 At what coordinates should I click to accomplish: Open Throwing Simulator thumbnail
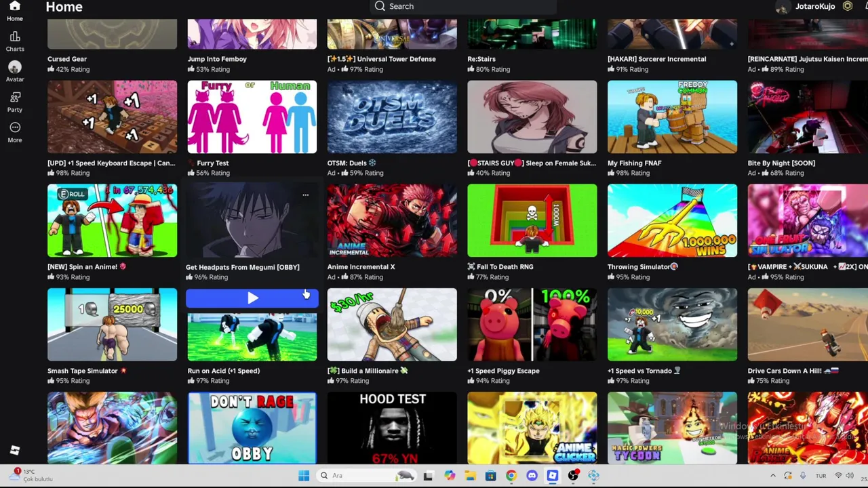coord(672,221)
